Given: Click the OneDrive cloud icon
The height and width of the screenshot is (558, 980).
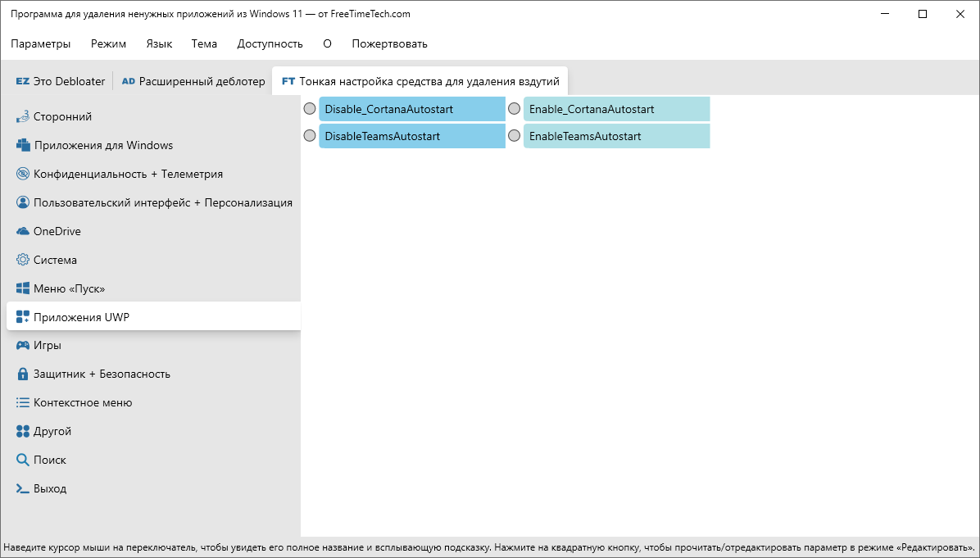Looking at the screenshot, I should [x=22, y=231].
